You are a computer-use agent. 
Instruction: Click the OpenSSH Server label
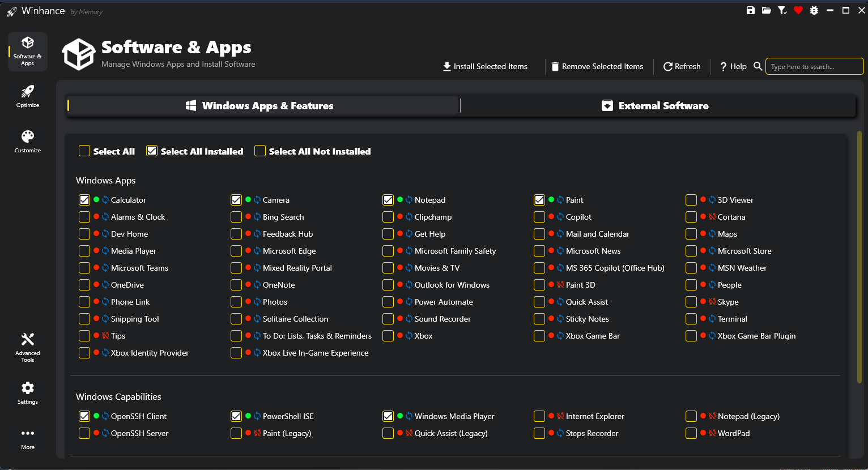pos(139,433)
